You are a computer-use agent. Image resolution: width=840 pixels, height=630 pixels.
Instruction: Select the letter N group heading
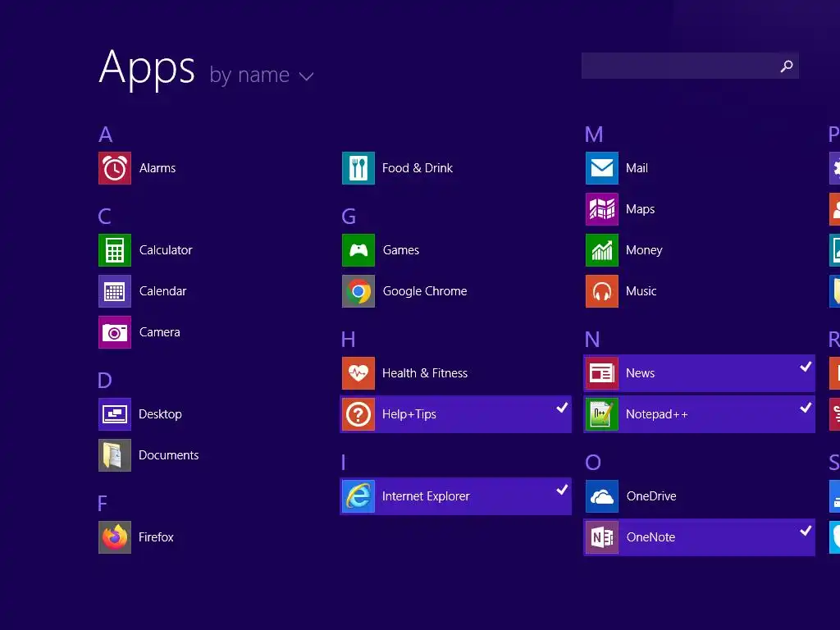point(592,340)
